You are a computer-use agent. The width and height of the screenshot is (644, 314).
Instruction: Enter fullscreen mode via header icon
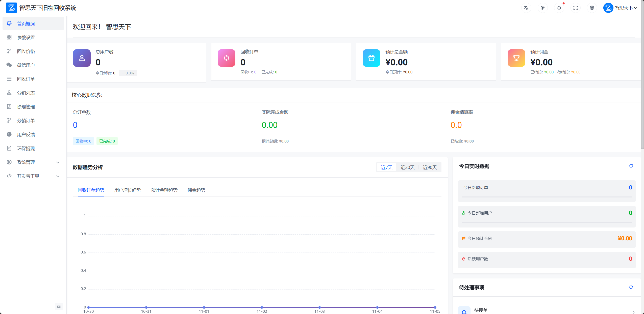click(x=576, y=8)
